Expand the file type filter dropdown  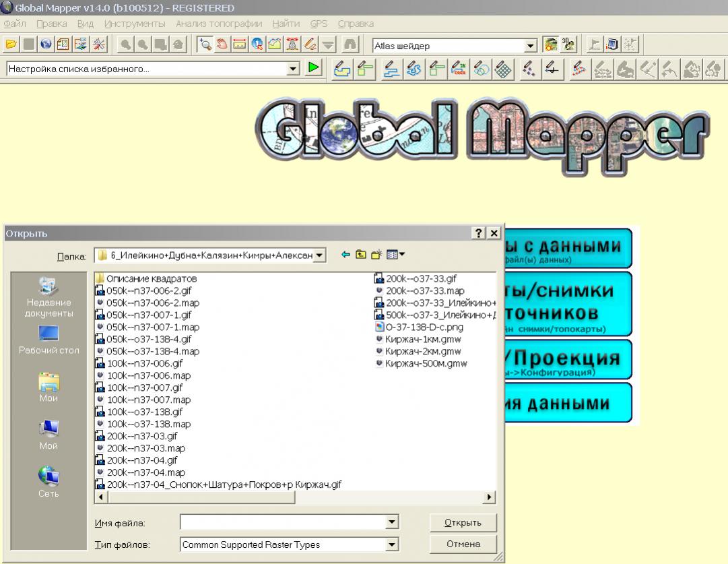pyautogui.click(x=392, y=544)
